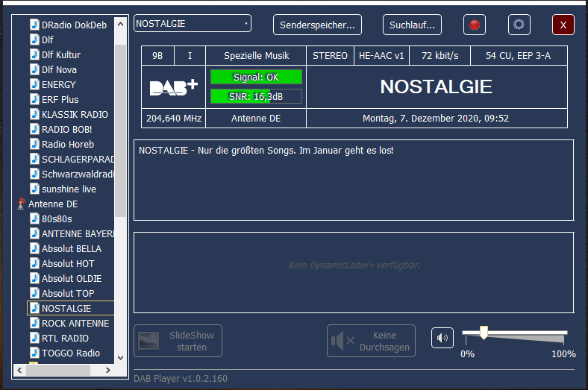Mute audio with the speaker button

[442, 338]
